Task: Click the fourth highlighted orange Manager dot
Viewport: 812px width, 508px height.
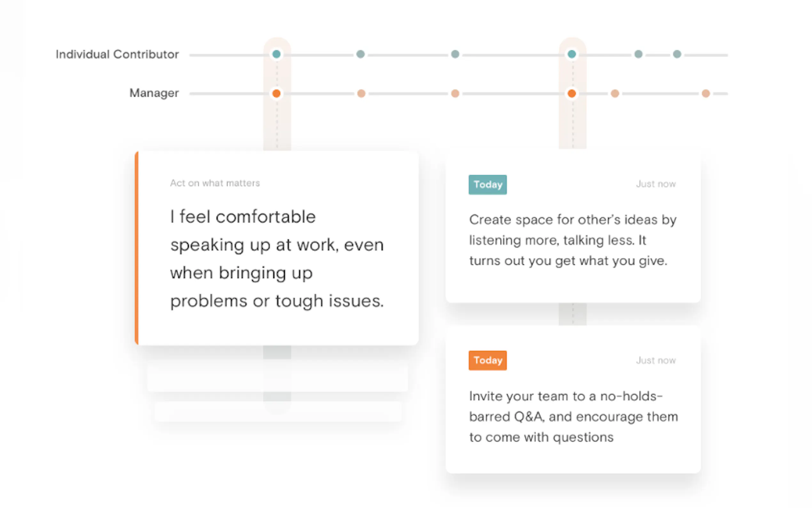Action: coord(571,93)
